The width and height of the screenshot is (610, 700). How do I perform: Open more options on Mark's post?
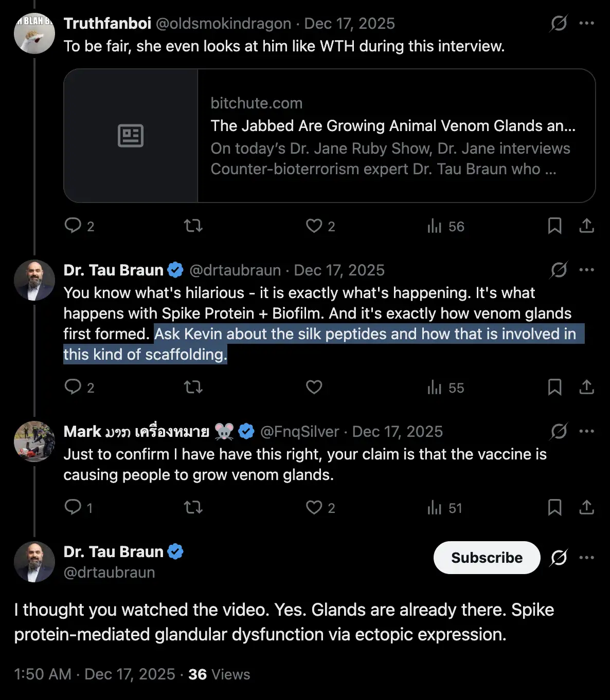pos(586,431)
